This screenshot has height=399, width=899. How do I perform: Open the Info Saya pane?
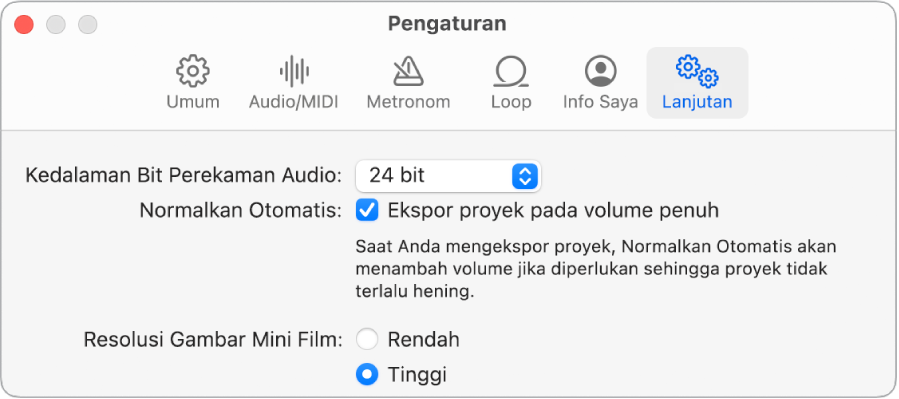(600, 83)
